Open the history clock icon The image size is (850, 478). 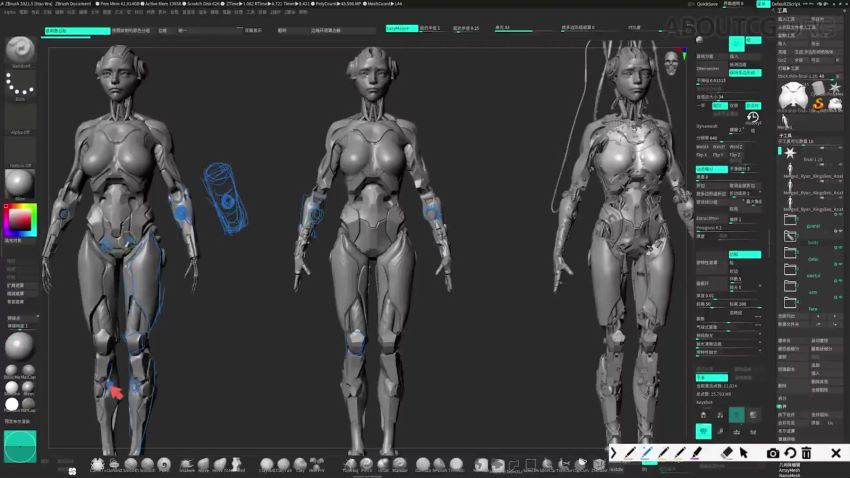click(x=752, y=117)
